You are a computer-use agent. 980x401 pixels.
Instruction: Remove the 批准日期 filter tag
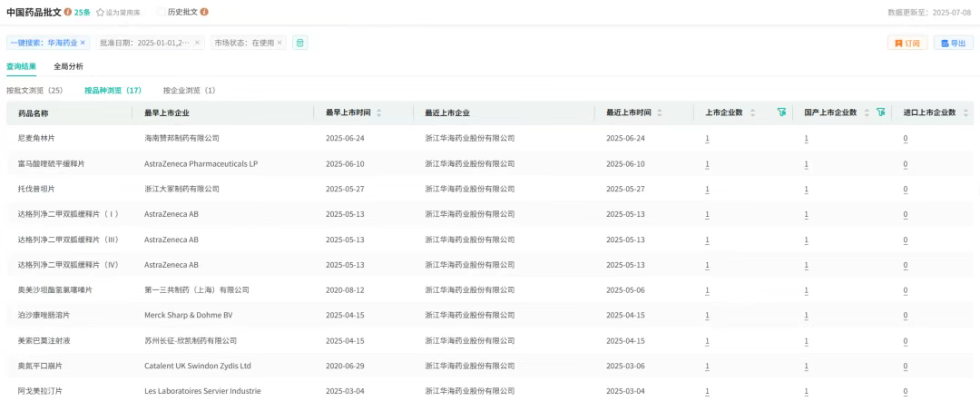coord(197,43)
